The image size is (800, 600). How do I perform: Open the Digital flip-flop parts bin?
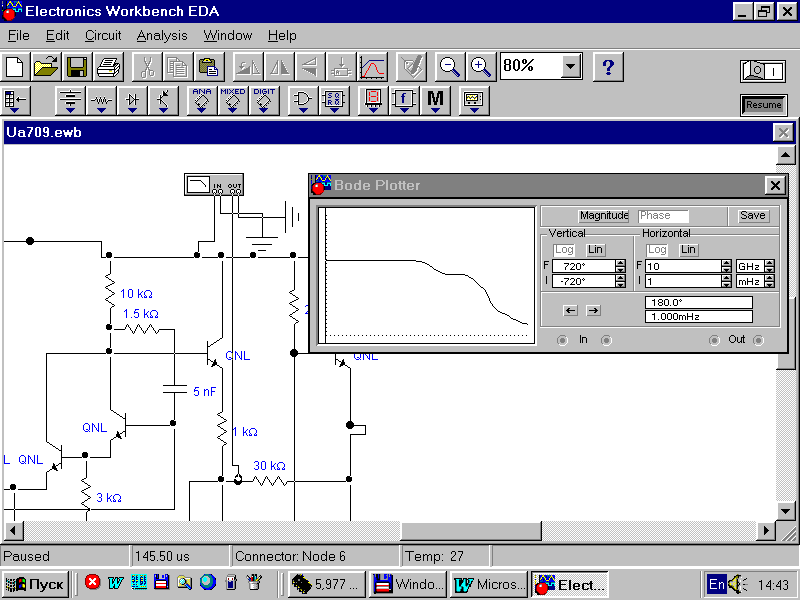click(334, 101)
